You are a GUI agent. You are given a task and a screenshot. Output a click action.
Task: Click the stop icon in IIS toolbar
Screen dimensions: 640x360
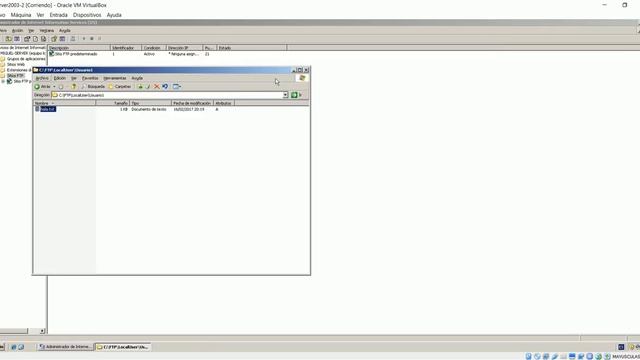click(92, 39)
